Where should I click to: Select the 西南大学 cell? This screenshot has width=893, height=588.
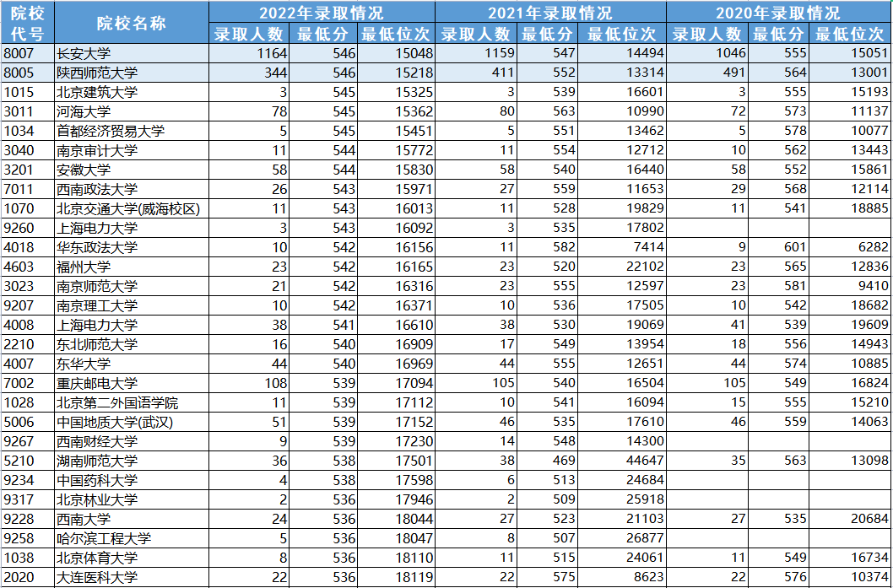(132, 519)
